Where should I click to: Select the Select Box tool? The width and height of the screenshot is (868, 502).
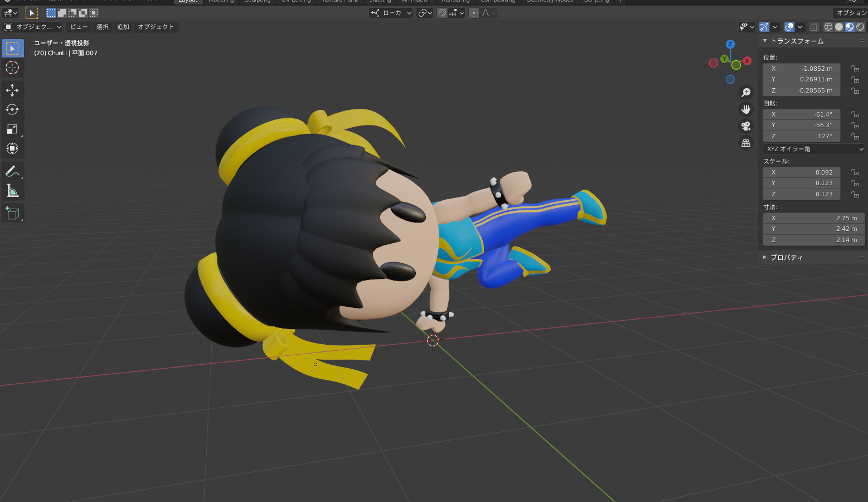pyautogui.click(x=12, y=49)
